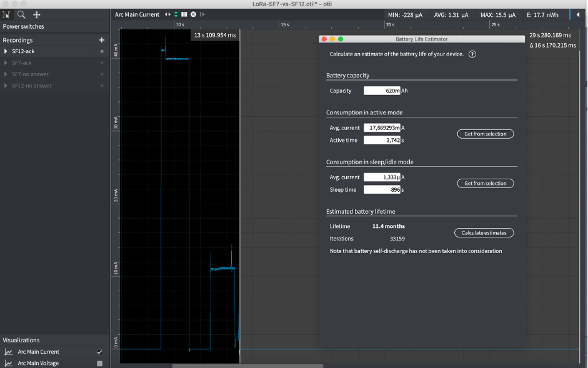This screenshot has height=368, width=588.
Task: Expand the SF7-no answer recording
Action: pyautogui.click(x=6, y=74)
